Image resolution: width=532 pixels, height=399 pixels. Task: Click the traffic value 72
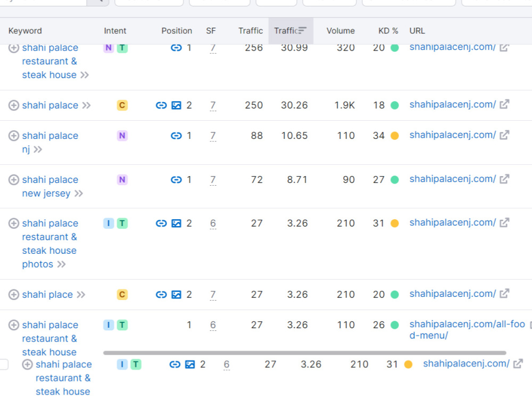[257, 179]
